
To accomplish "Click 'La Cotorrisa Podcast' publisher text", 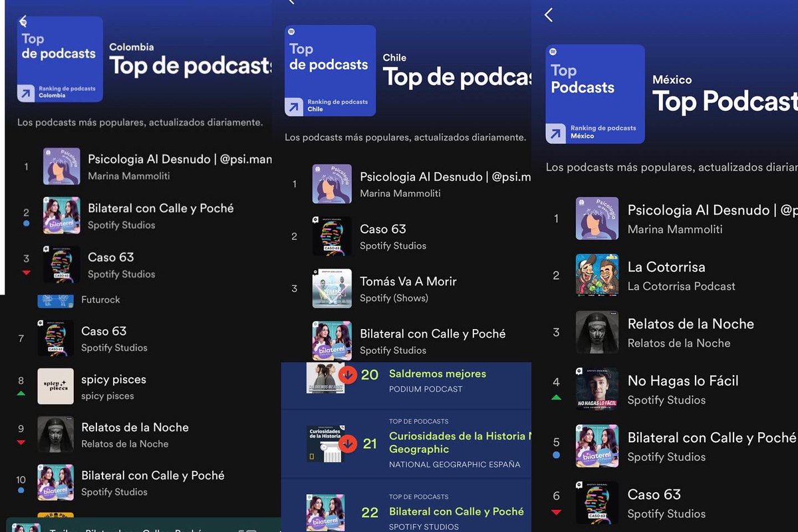I will (682, 287).
